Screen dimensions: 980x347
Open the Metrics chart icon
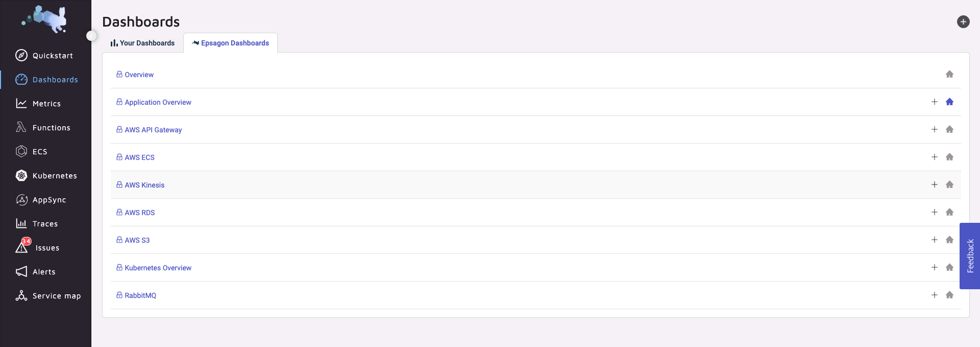21,103
